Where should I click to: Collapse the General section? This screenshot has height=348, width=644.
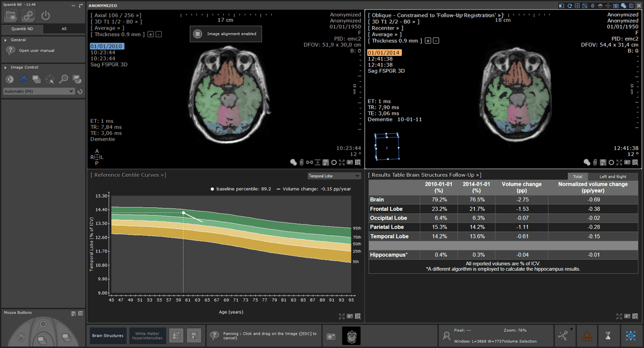(x=6, y=40)
